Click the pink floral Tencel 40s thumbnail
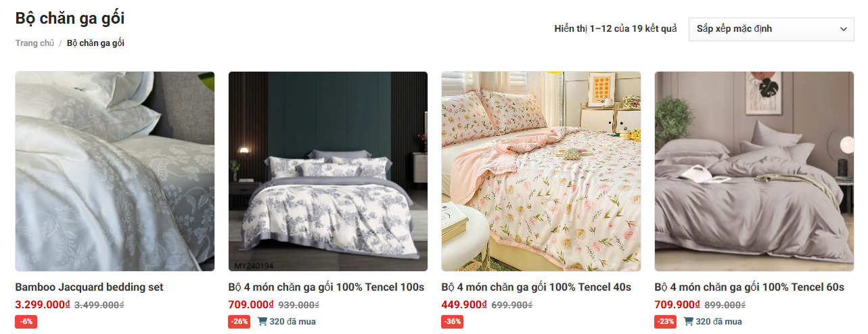 point(541,172)
